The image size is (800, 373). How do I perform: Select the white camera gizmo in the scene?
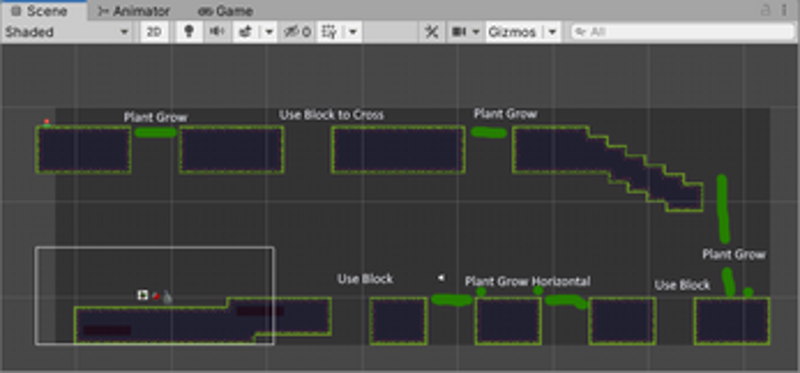441,278
